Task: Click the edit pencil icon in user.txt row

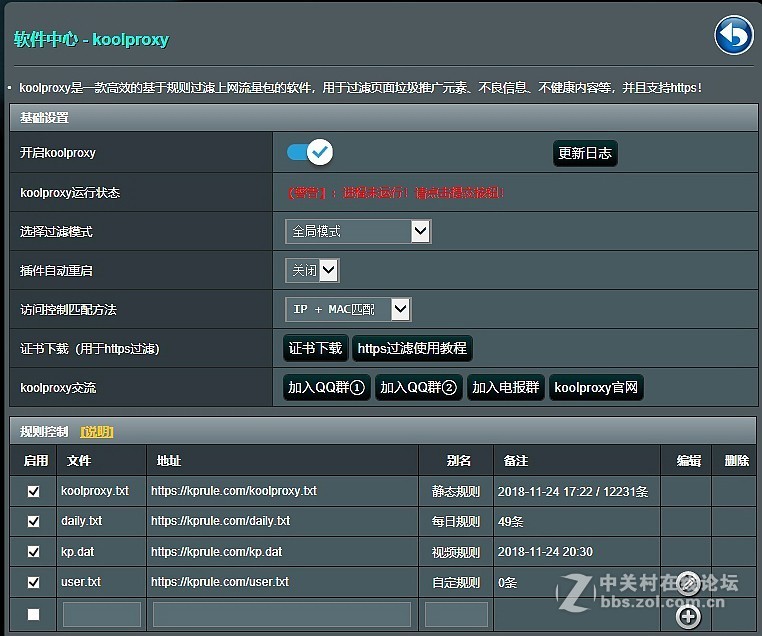Action: tap(688, 583)
